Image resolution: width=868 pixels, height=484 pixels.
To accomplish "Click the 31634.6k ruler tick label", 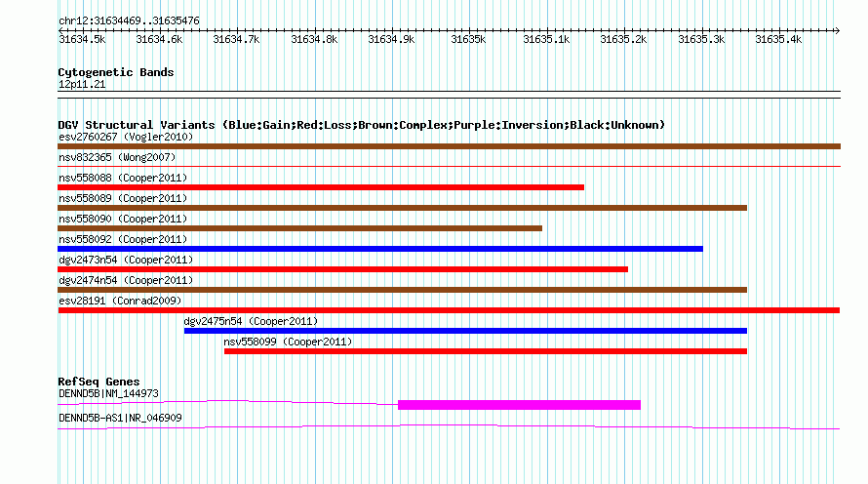I will point(159,39).
